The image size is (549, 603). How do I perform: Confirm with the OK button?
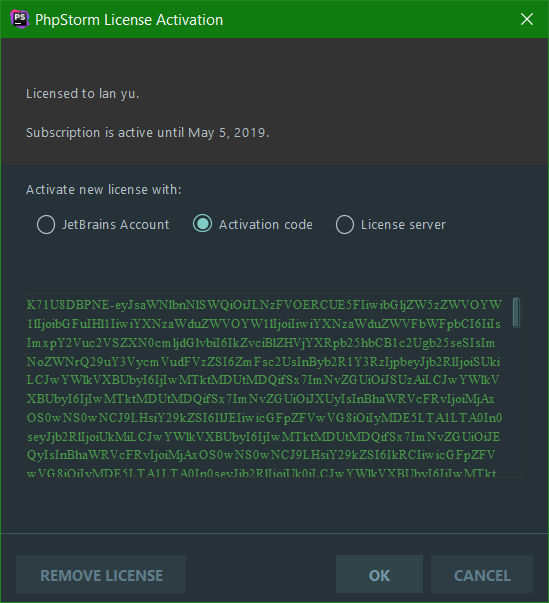pos(379,575)
